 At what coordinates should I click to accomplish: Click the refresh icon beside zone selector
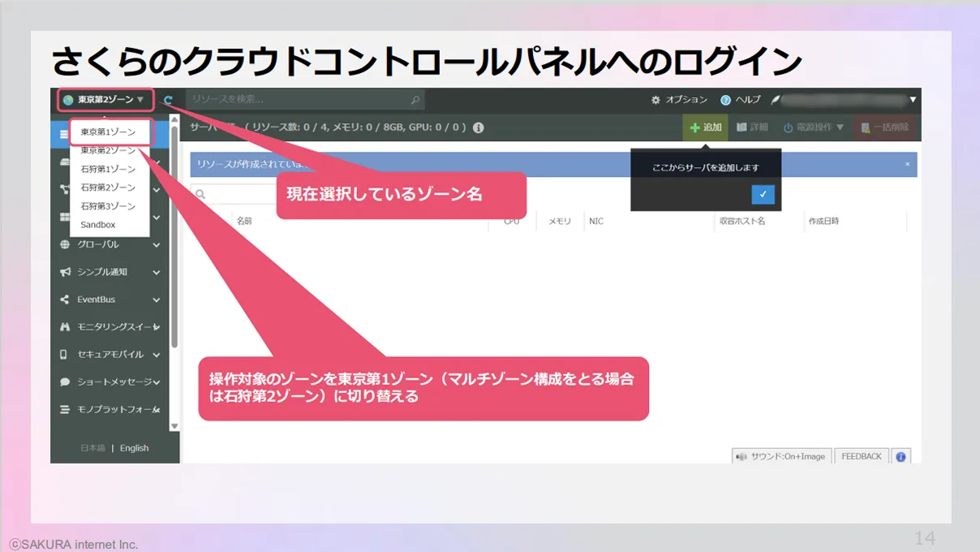tap(168, 101)
